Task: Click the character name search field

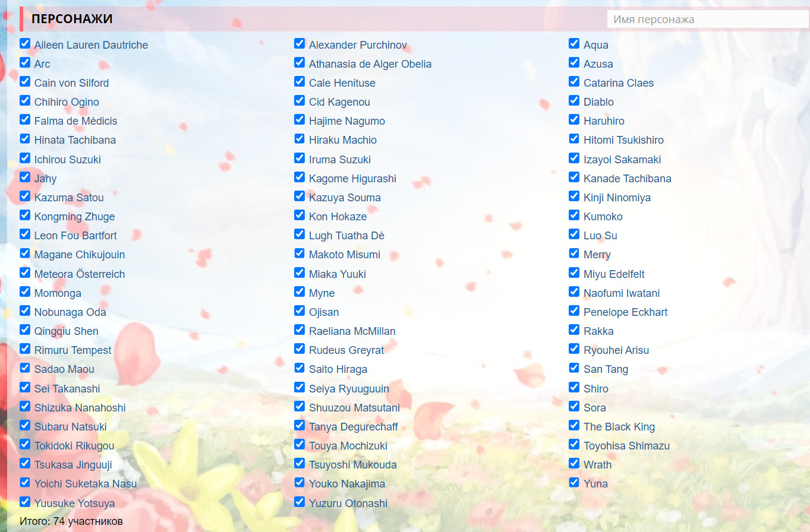Action: pyautogui.click(x=707, y=19)
